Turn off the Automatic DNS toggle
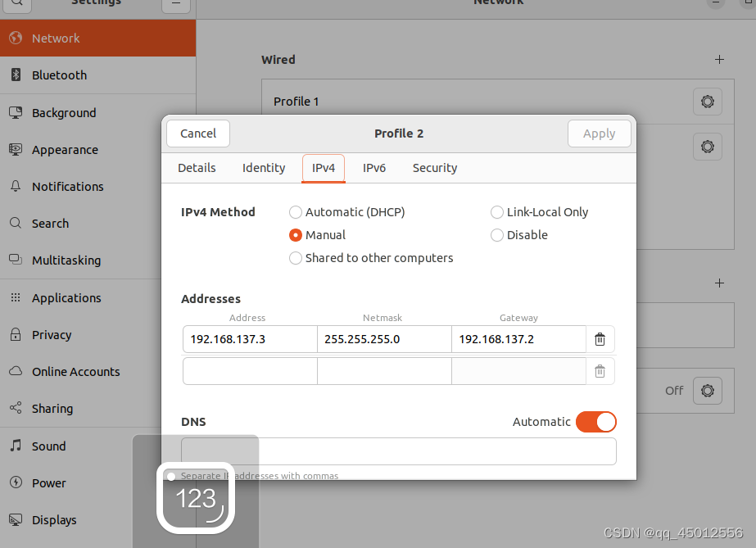This screenshot has height=548, width=756. pos(596,421)
